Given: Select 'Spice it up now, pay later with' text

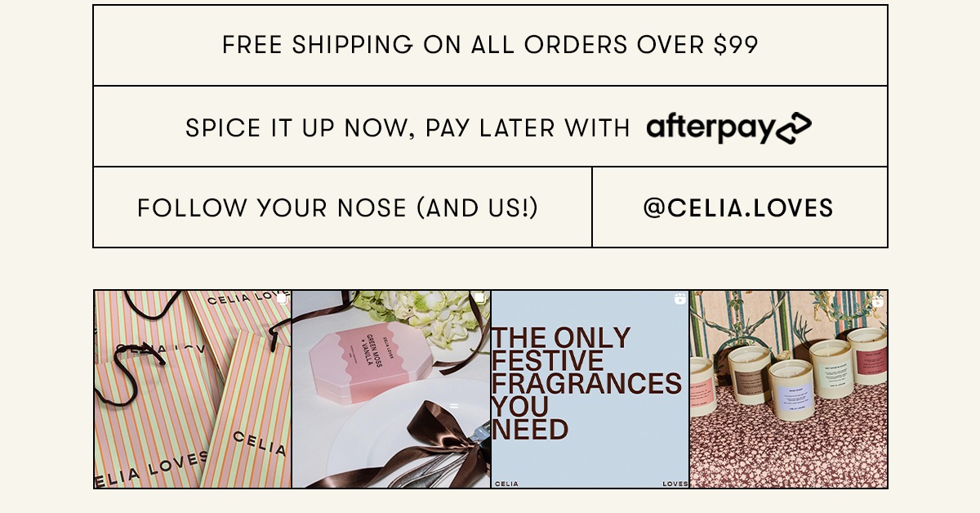Looking at the screenshot, I should [x=408, y=128].
